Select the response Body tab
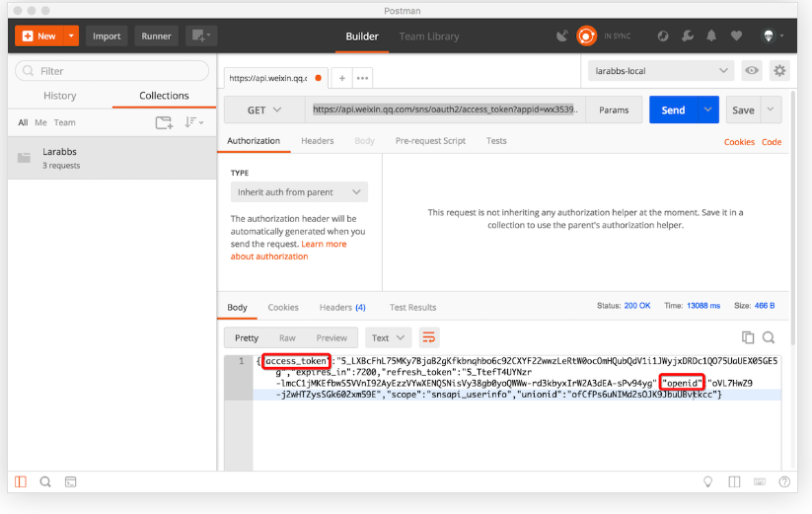The width and height of the screenshot is (812, 514). click(237, 308)
